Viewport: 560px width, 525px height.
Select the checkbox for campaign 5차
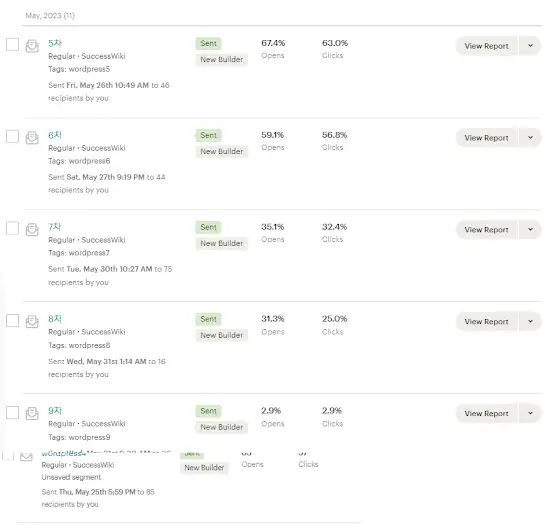(x=12, y=45)
